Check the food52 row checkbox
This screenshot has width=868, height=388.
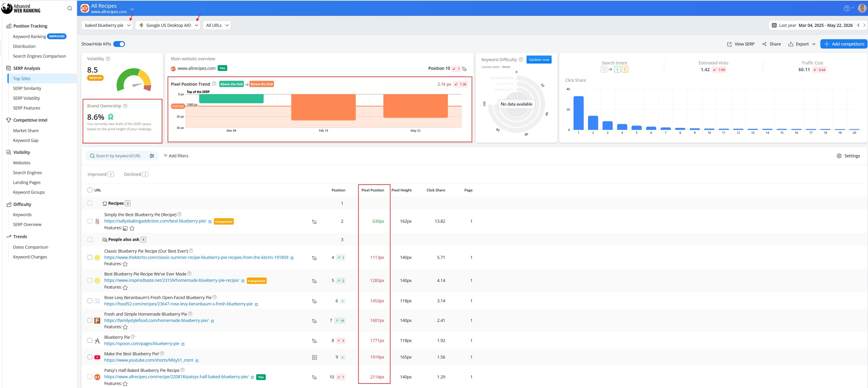coord(90,301)
